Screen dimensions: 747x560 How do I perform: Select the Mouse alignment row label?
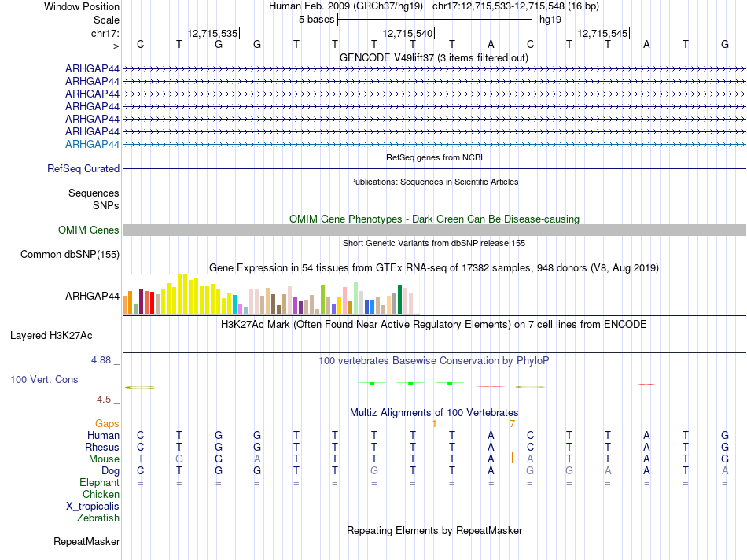point(104,459)
